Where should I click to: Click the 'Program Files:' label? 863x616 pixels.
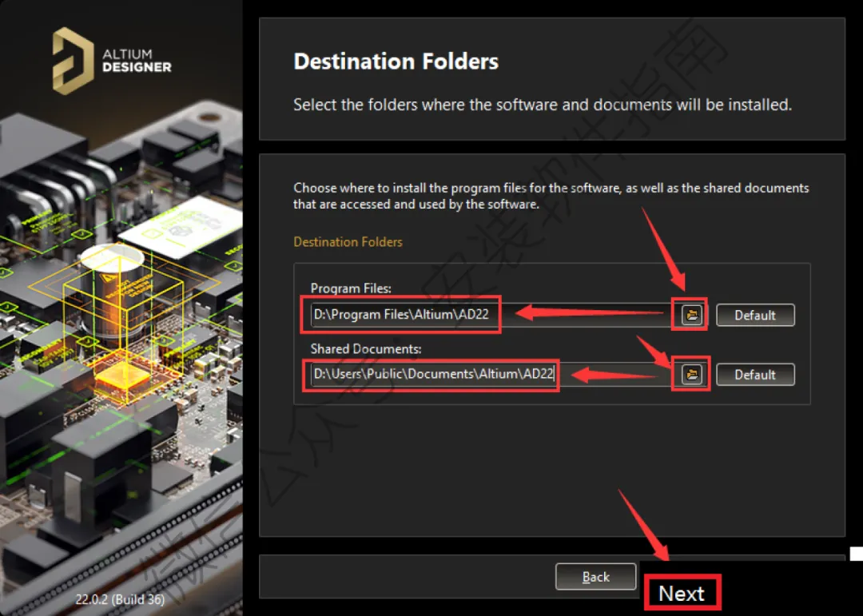tap(351, 288)
